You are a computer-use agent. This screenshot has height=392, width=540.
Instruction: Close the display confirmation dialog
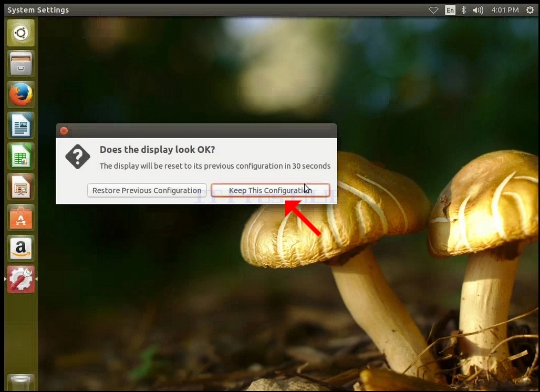click(x=64, y=130)
